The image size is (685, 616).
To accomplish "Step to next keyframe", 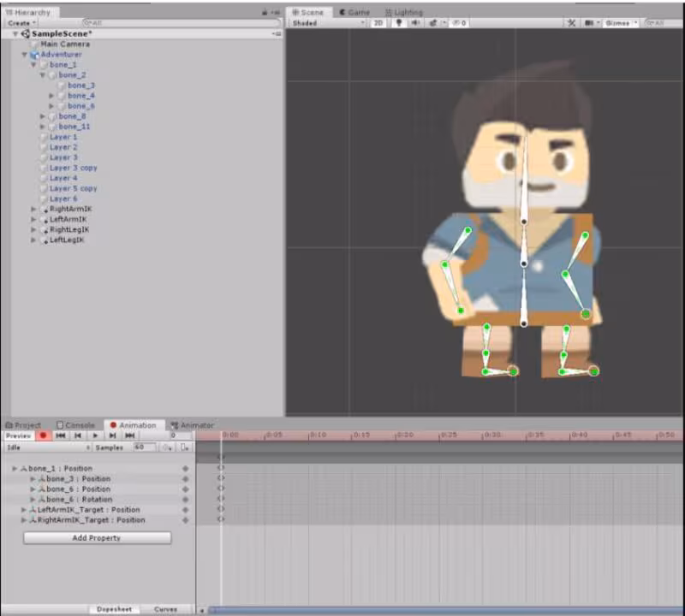I will click(x=113, y=435).
